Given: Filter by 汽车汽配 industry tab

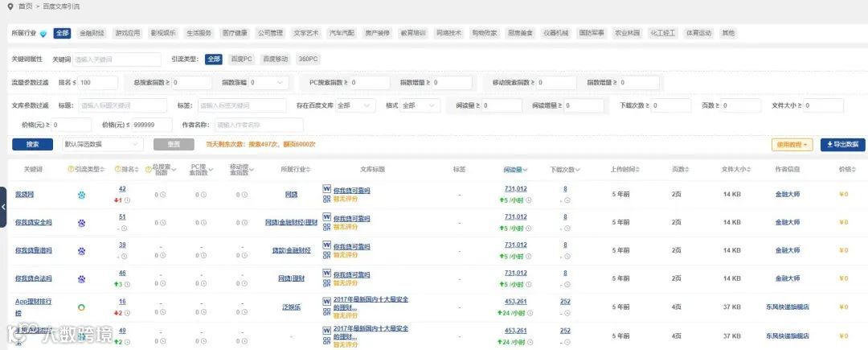Looking at the screenshot, I should pyautogui.click(x=342, y=33).
